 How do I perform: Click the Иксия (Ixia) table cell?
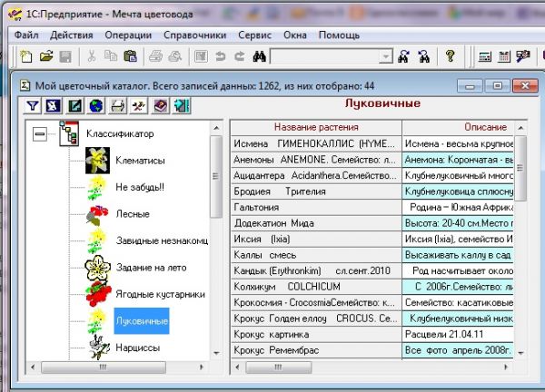(x=316, y=239)
